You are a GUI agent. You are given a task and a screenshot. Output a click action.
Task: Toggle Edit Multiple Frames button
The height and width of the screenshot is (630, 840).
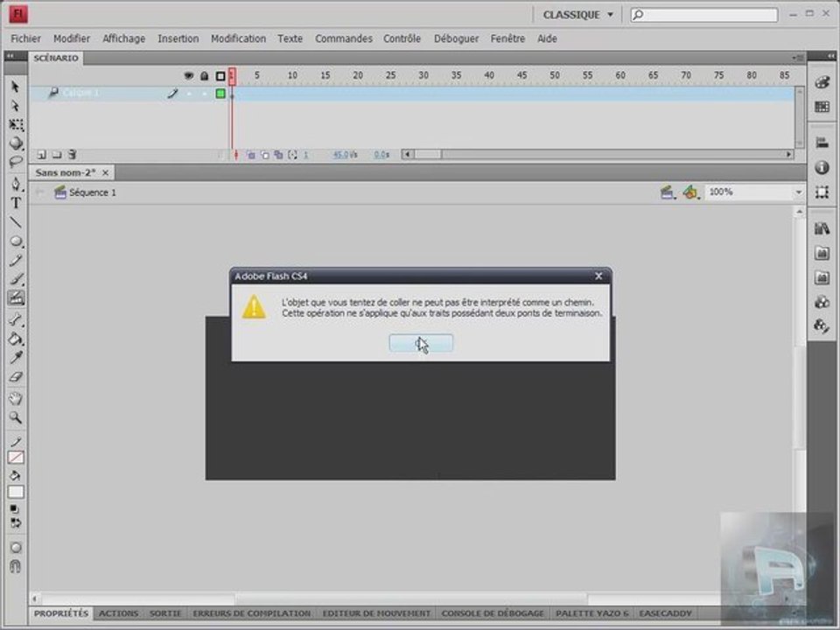click(x=278, y=155)
